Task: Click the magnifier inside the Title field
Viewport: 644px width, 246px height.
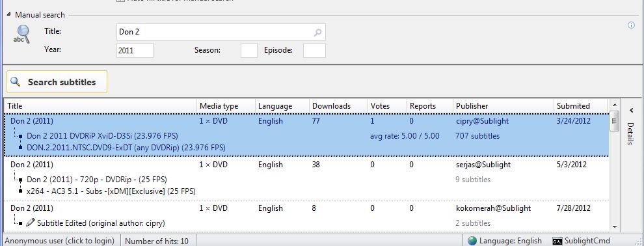Action: coord(317,32)
